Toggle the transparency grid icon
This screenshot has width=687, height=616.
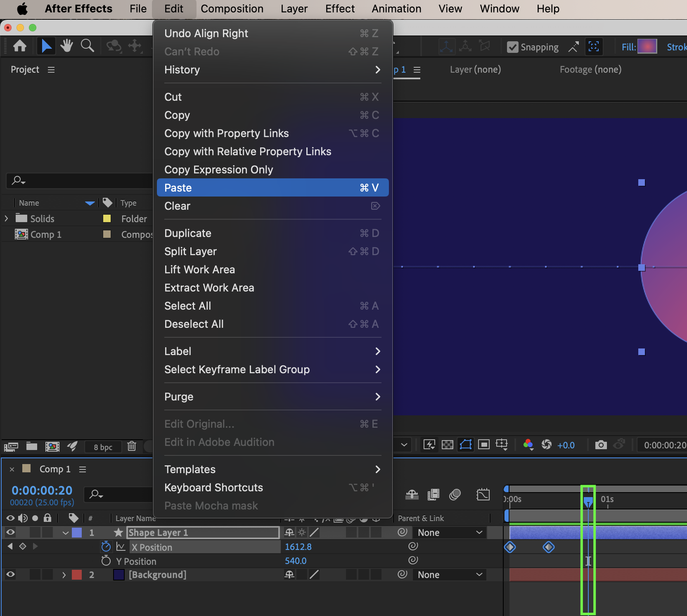tap(447, 445)
